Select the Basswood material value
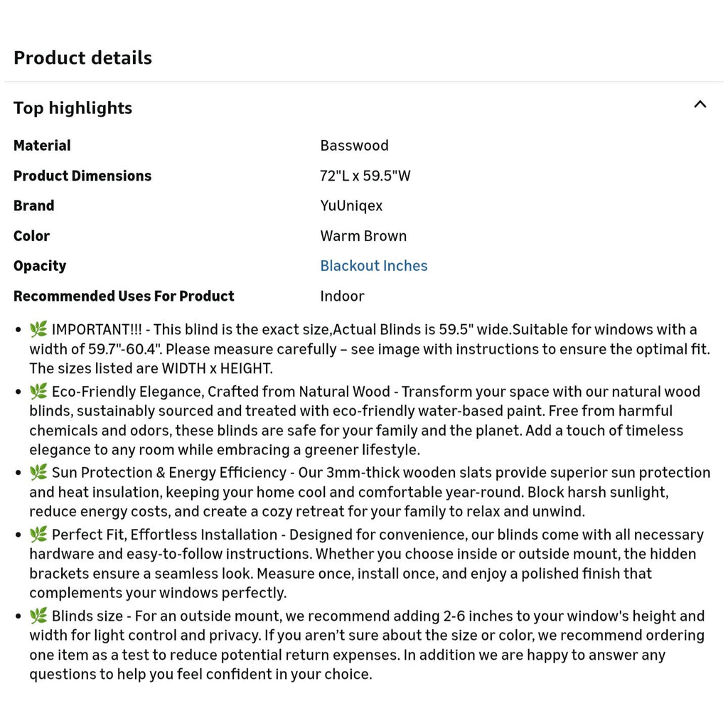Viewport: 728px width, 728px height. coord(354,145)
